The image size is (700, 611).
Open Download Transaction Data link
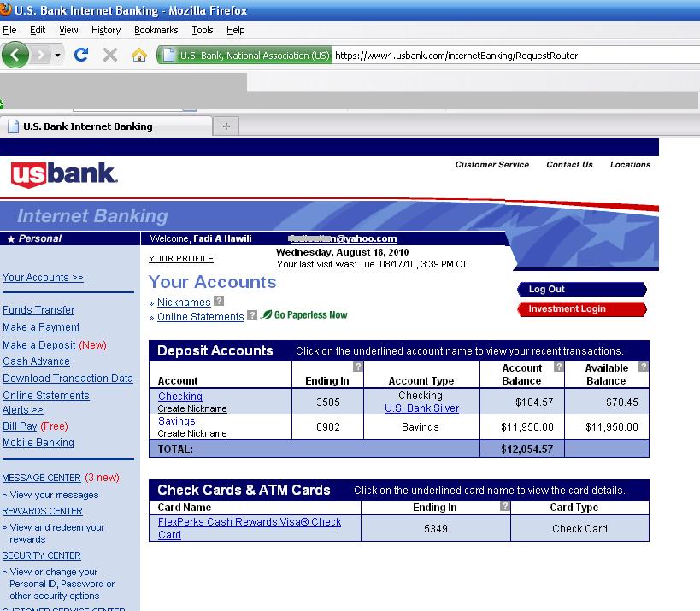point(68,379)
